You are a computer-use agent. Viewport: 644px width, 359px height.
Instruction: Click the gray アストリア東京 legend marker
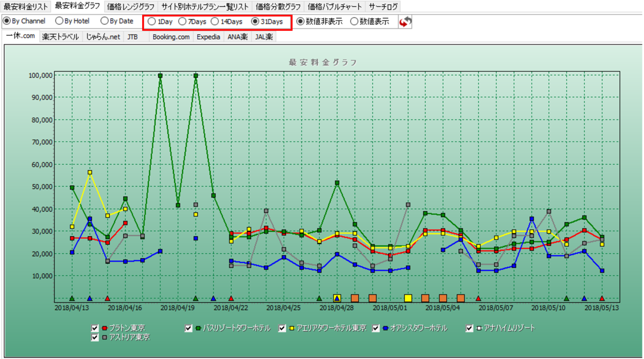pos(105,338)
